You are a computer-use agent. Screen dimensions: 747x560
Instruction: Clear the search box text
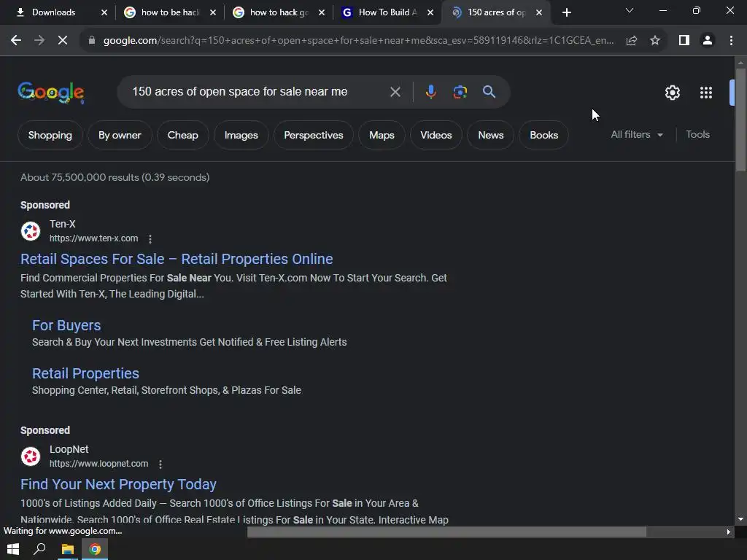pos(395,92)
